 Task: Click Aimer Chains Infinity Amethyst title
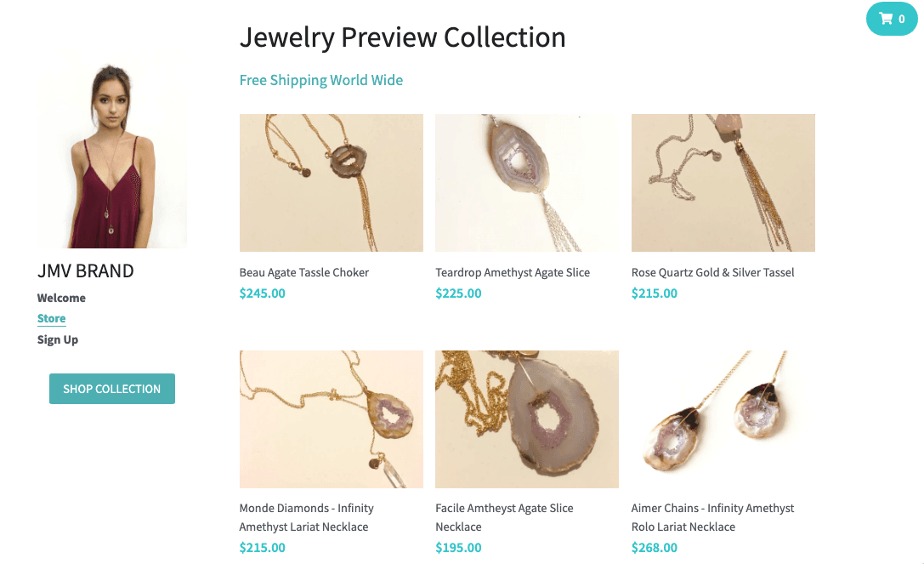[x=712, y=517]
